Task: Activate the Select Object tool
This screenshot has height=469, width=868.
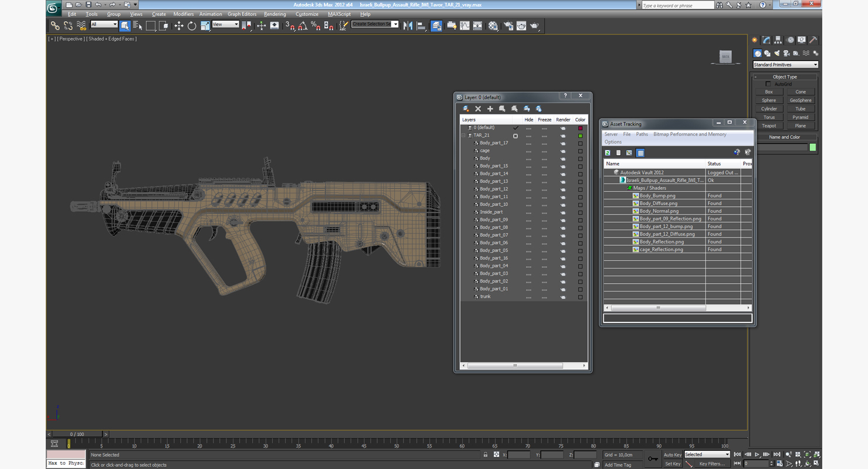Action: [x=125, y=26]
